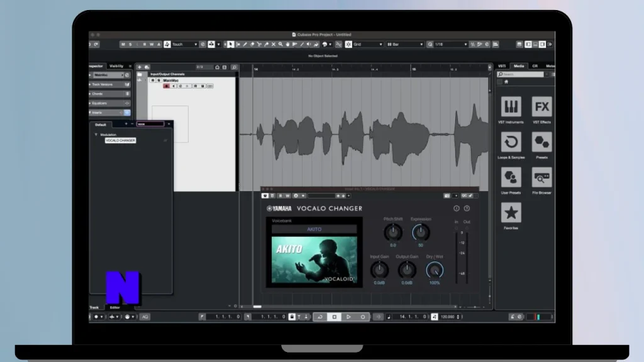The width and height of the screenshot is (644, 362).
Task: Select the Split scissors tool
Action: pos(259,45)
